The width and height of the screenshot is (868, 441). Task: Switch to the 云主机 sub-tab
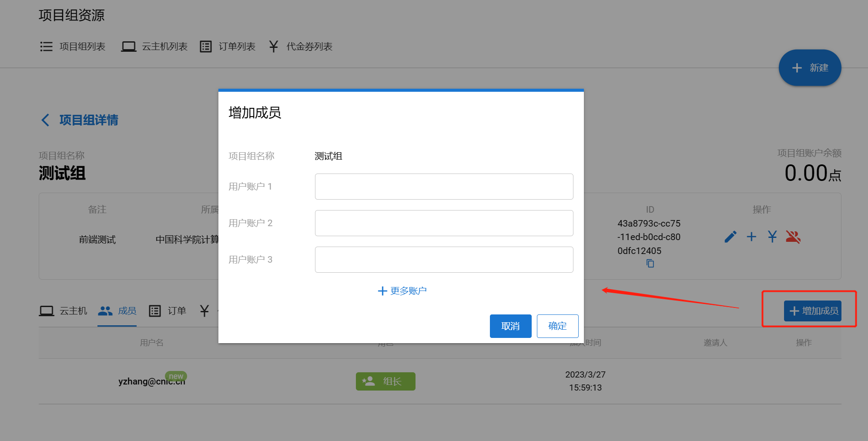(x=63, y=311)
